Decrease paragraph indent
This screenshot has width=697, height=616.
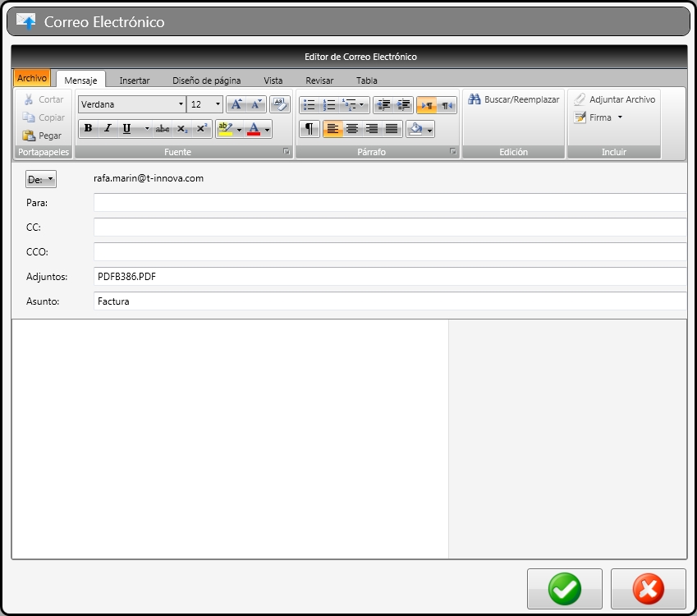click(x=383, y=105)
